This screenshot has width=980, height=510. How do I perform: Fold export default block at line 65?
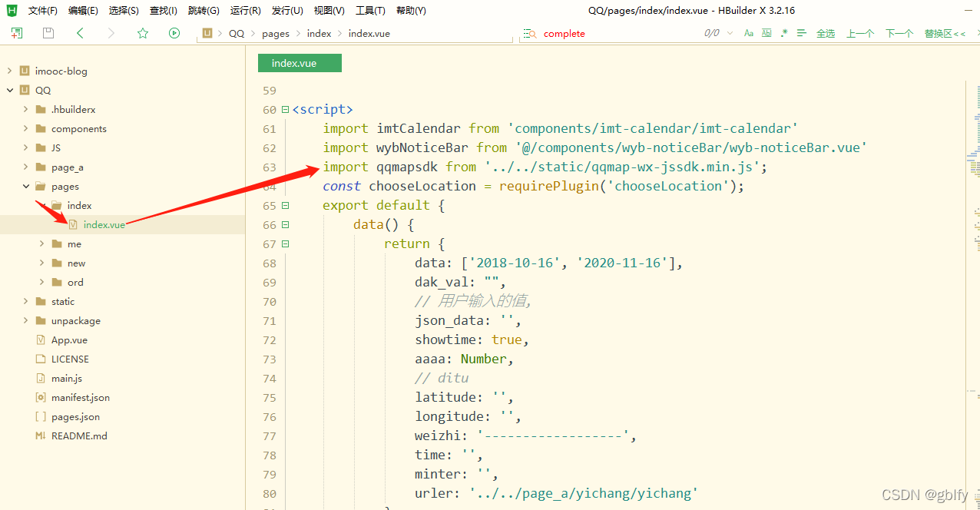[286, 205]
